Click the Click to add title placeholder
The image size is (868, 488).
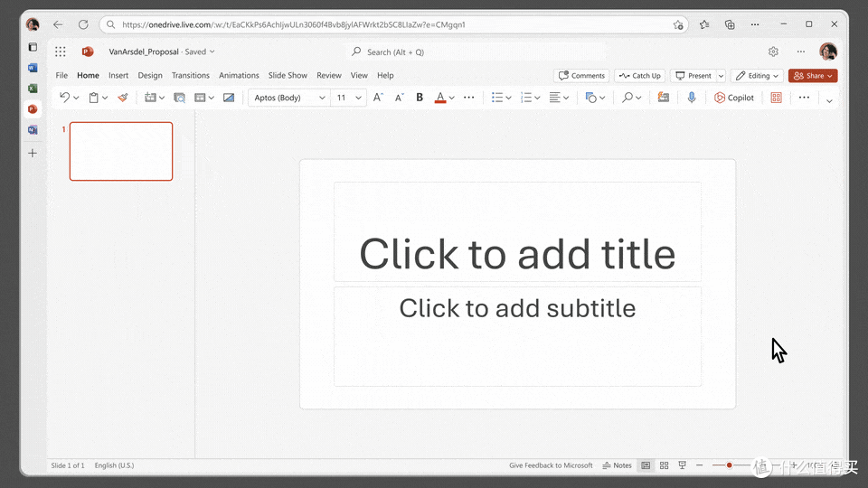[x=517, y=232]
